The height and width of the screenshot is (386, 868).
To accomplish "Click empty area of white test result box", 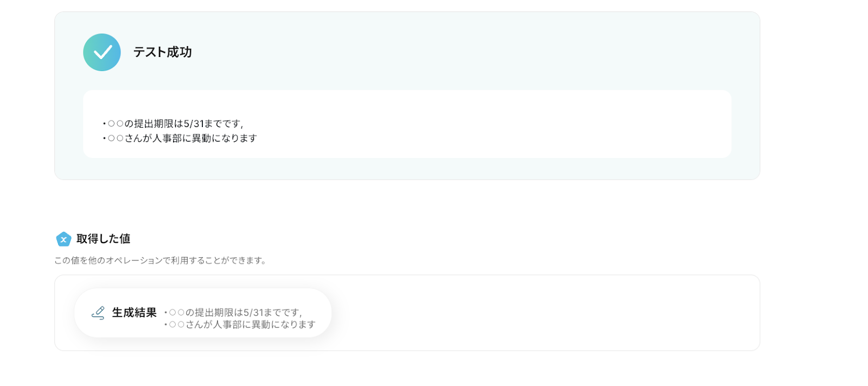I will pos(488,125).
